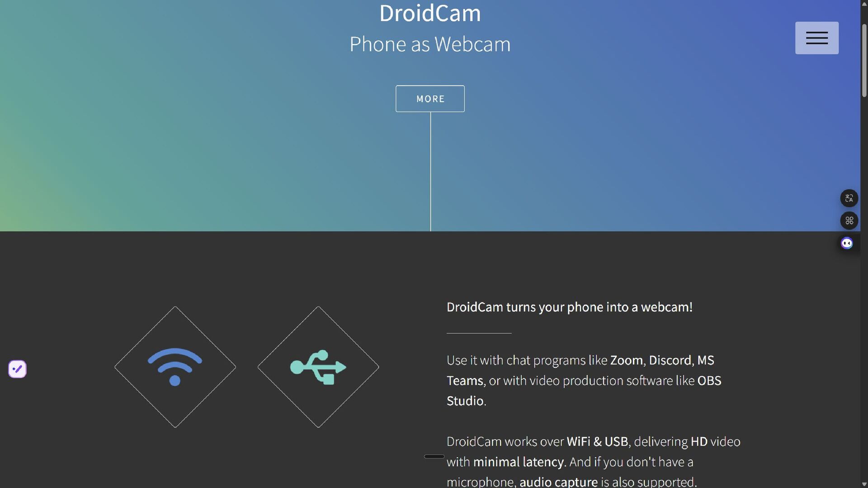868x488 pixels.
Task: Click the vertical scrollbar thumb
Action: pyautogui.click(x=864, y=61)
